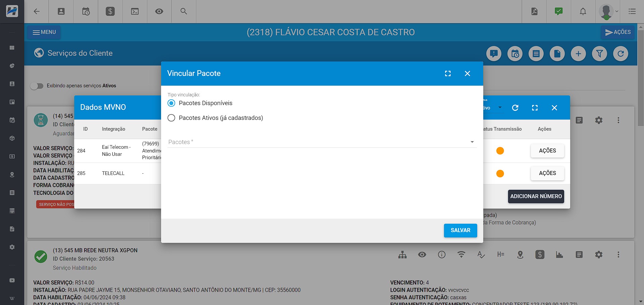Open three-dot menu of service 14
The height and width of the screenshot is (305, 644).
click(x=618, y=120)
